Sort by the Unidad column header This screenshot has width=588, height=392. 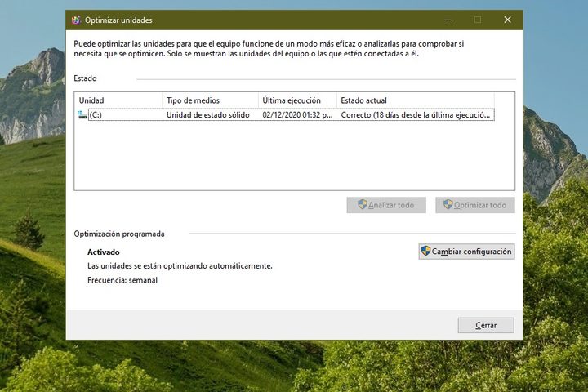tap(118, 100)
